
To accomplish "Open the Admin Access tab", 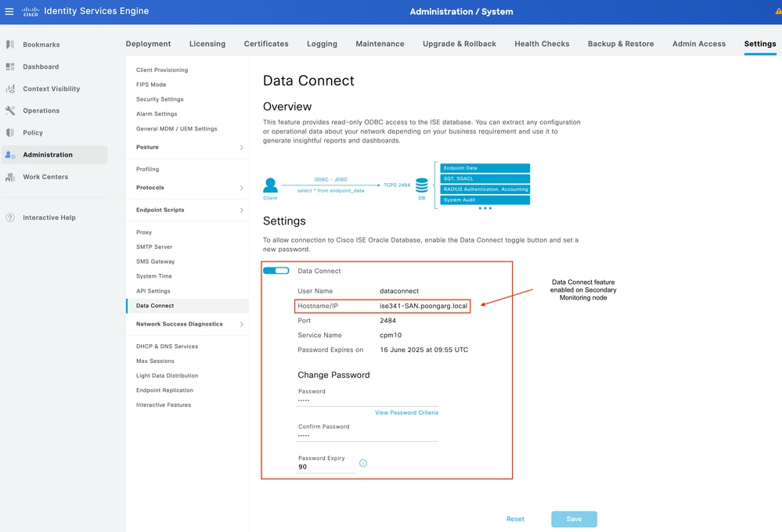I will click(699, 44).
